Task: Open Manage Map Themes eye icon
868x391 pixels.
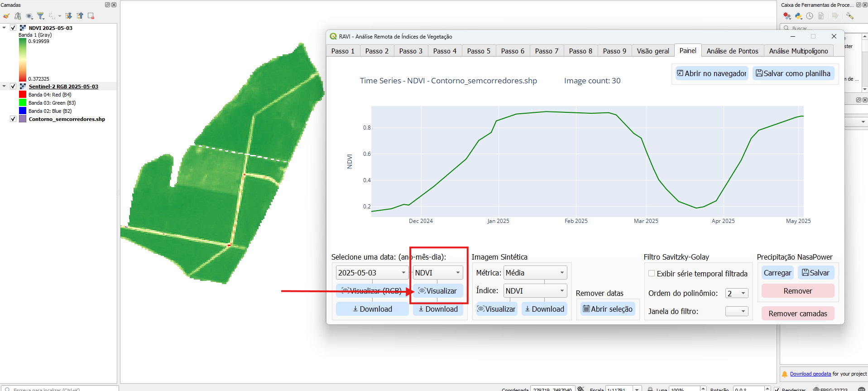Action: click(x=29, y=16)
